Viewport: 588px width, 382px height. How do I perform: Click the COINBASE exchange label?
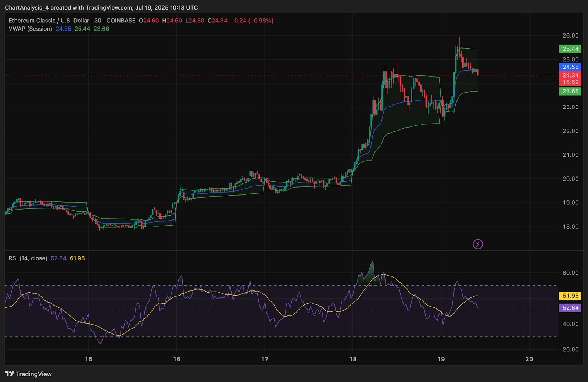tap(121, 21)
